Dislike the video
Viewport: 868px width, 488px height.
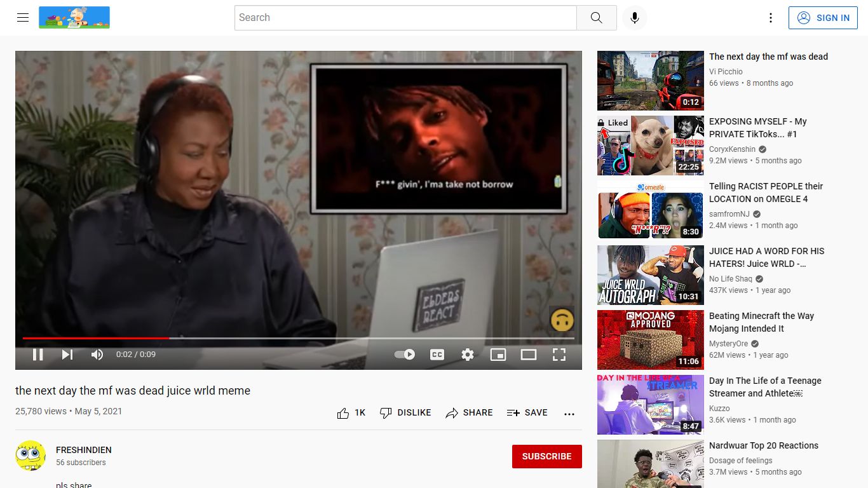point(405,413)
